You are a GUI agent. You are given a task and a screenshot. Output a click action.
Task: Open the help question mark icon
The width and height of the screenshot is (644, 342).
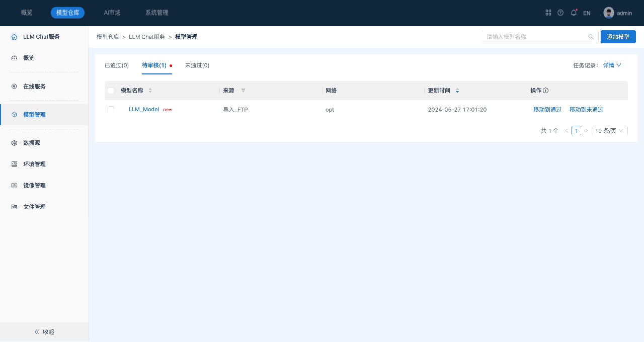560,13
